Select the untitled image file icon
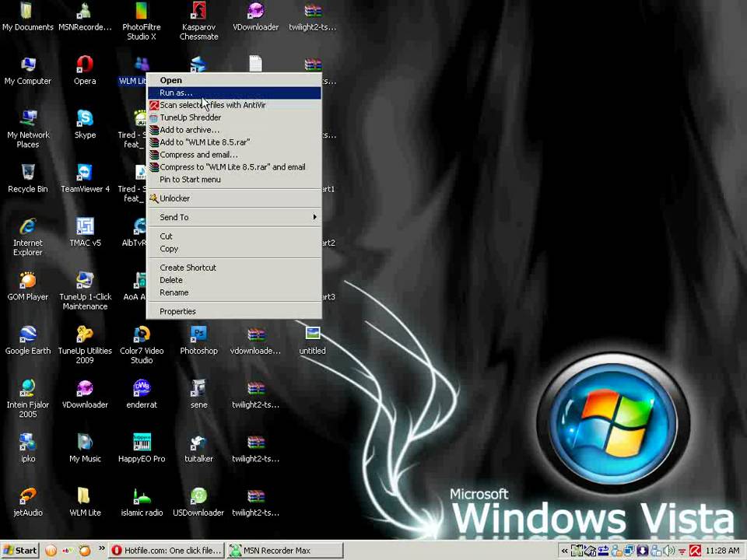 pyautogui.click(x=313, y=341)
